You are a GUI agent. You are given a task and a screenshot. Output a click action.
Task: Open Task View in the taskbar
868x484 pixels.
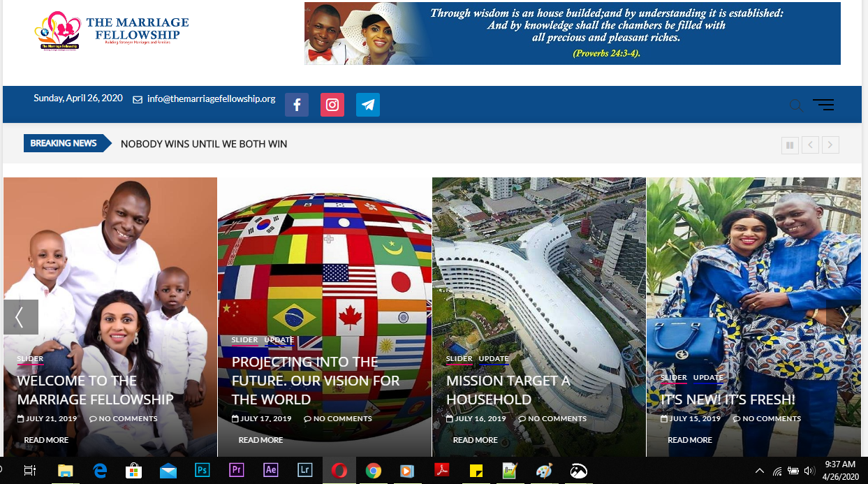pyautogui.click(x=30, y=471)
